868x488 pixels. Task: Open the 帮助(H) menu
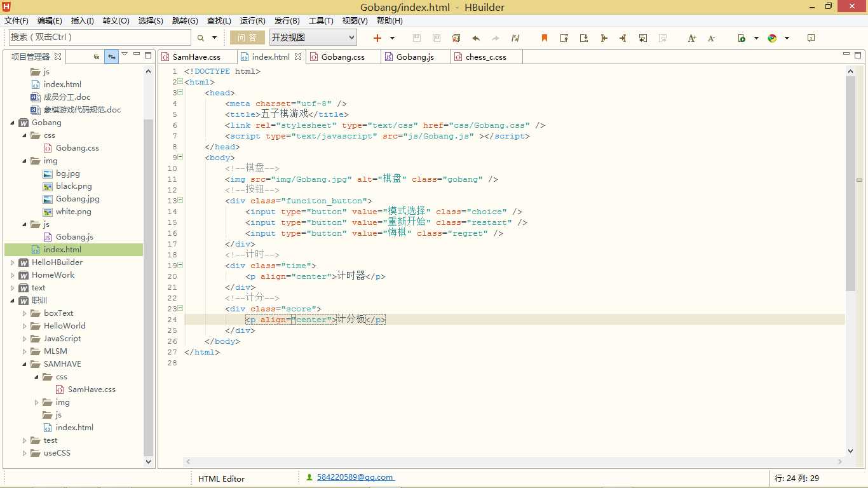[390, 21]
